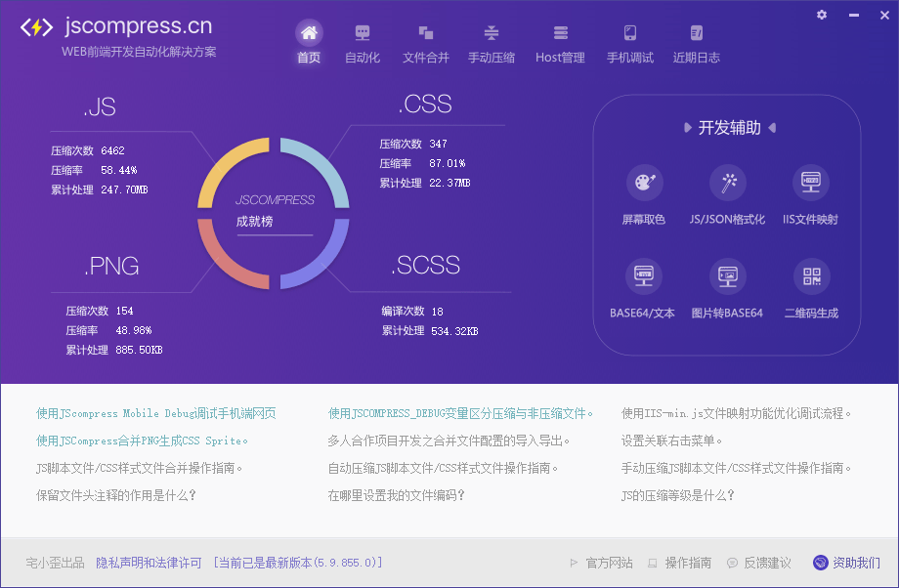Switch to the 手动压缩 tab label
The width and height of the screenshot is (899, 588).
pos(492,58)
